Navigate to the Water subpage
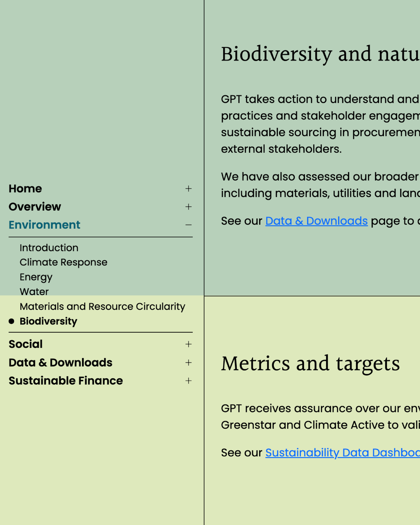420x525 pixels. [x=34, y=292]
